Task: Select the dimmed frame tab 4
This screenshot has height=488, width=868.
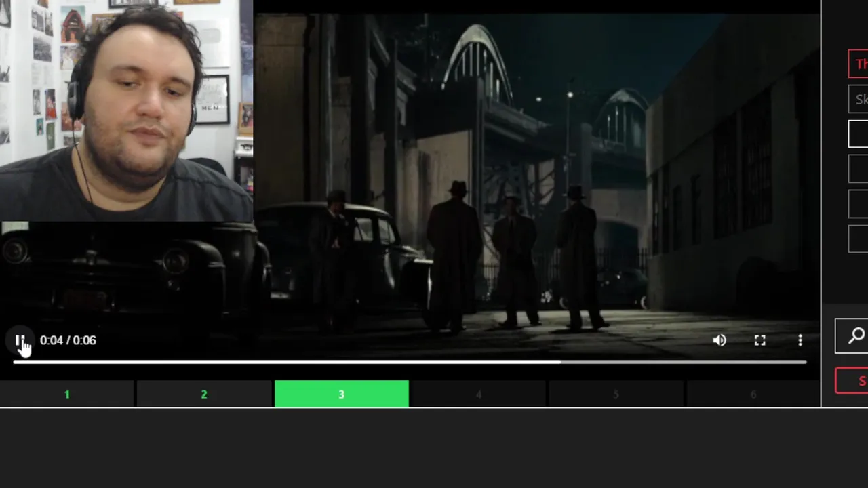Action: pyautogui.click(x=478, y=394)
